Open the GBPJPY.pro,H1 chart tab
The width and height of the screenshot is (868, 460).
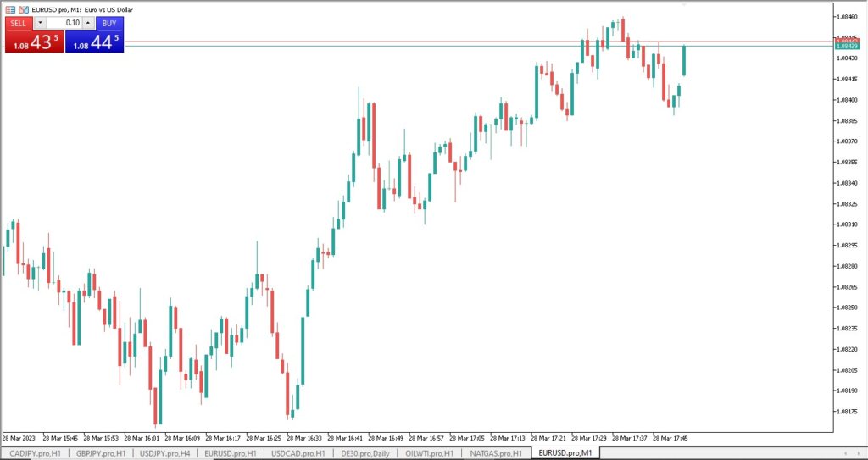tap(100, 453)
